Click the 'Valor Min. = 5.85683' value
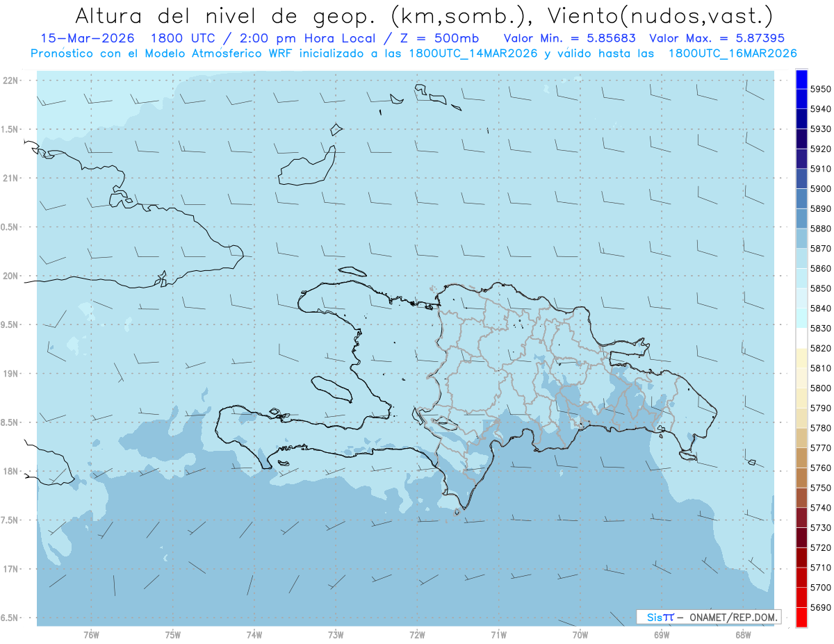834x644 pixels. point(570,38)
